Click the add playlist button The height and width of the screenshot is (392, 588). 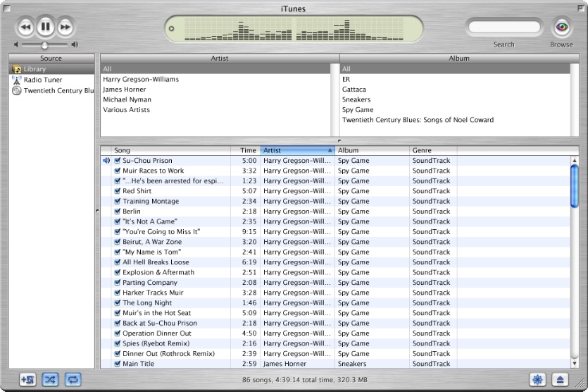coord(28,379)
